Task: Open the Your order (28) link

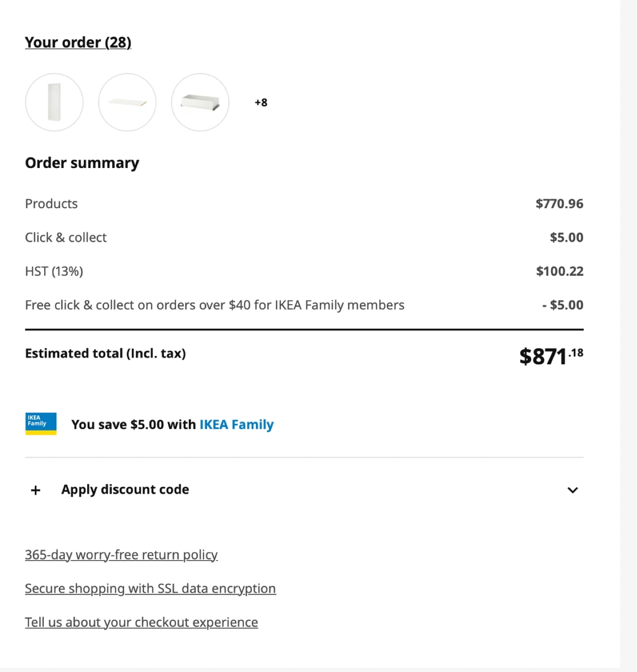Action: 78,42
